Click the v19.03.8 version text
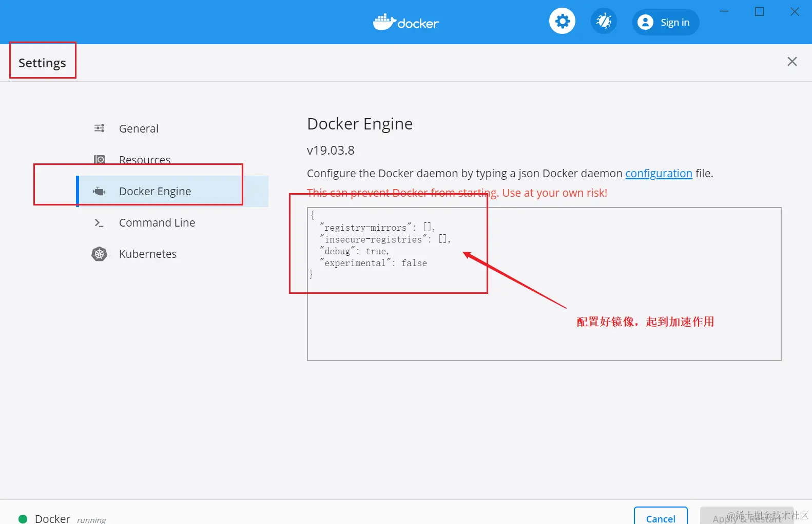812x524 pixels. coord(331,151)
